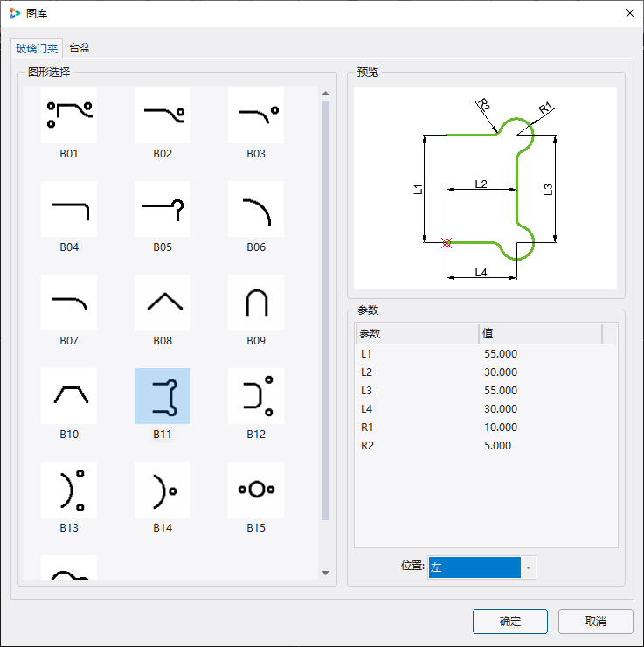The width and height of the screenshot is (644, 647).
Task: Select the B15 hexagon with holes shape
Action: pos(256,490)
